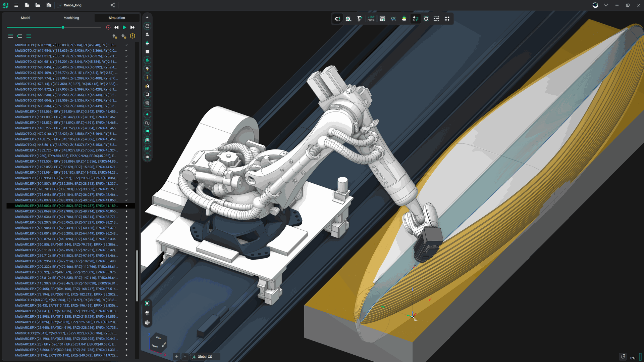Open the user avatar dropdown chevron

(606, 5)
